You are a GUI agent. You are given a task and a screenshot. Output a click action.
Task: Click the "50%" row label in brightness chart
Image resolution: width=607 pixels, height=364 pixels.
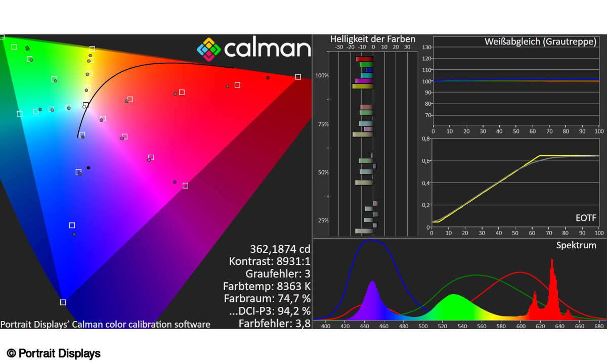[x=323, y=172]
